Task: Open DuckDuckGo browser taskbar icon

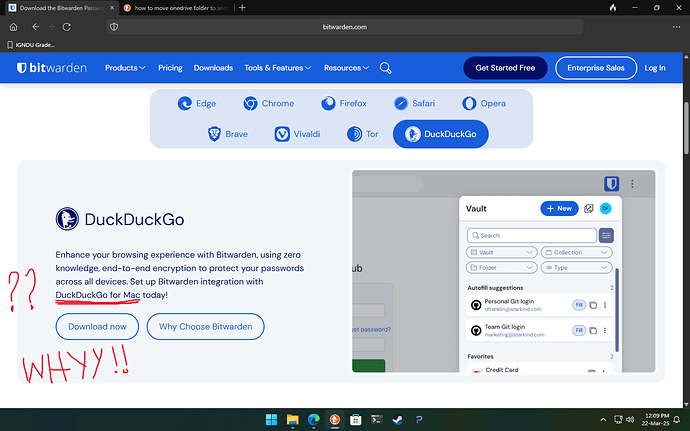Action: pos(335,420)
